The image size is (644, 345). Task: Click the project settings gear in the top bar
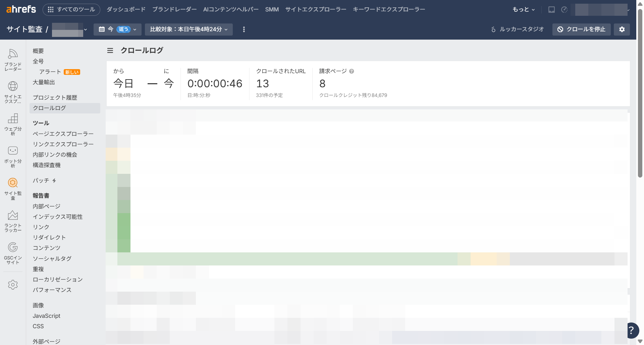point(622,30)
